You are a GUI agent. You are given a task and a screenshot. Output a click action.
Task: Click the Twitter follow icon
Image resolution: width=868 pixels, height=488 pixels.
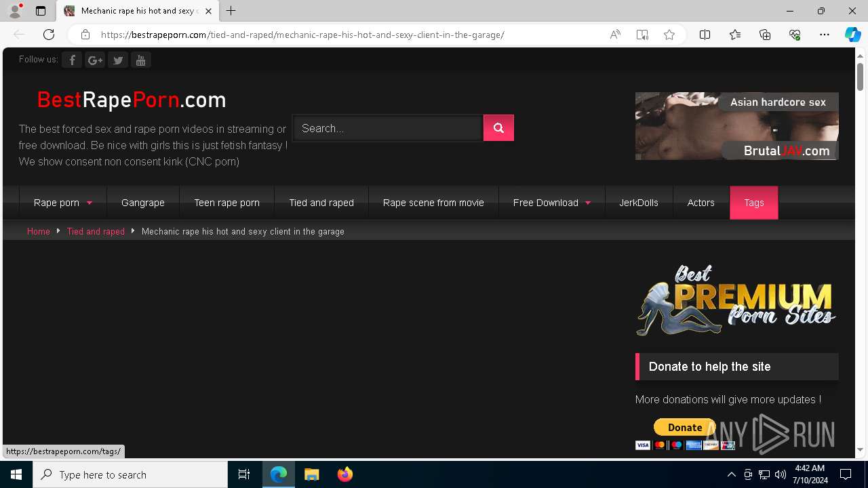[x=118, y=60]
